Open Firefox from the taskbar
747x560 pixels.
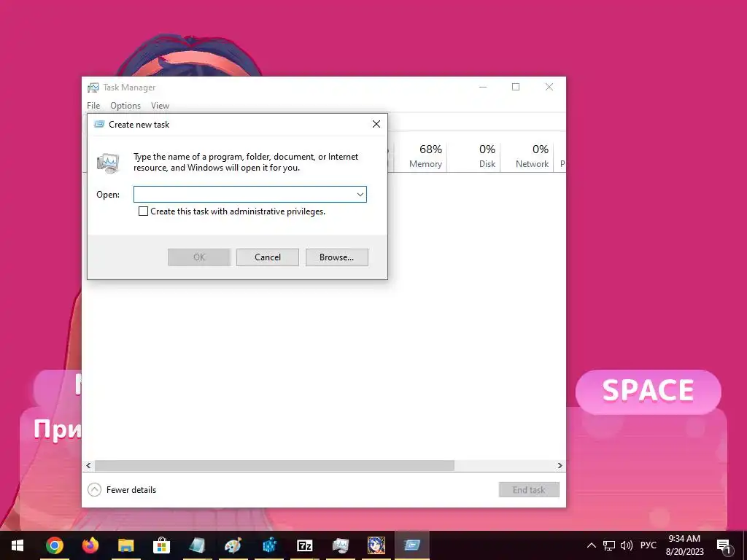pyautogui.click(x=90, y=545)
